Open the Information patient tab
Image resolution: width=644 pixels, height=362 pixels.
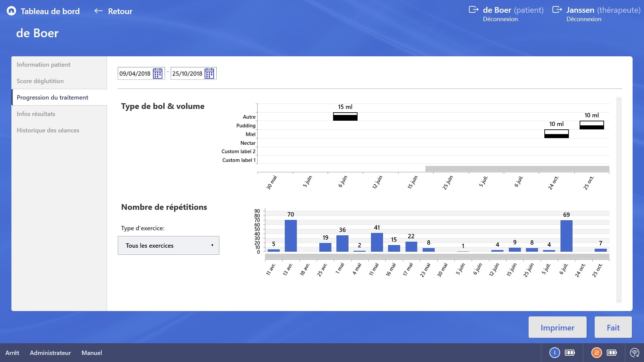tap(59, 64)
